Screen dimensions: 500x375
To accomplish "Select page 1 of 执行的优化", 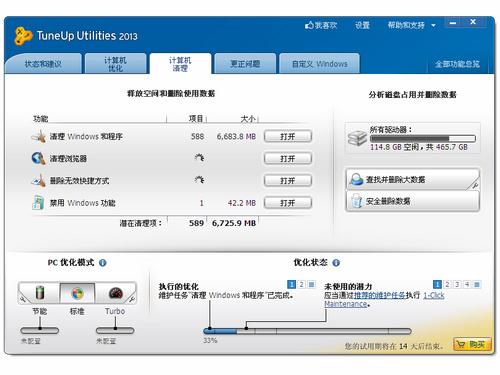I will 291,284.
